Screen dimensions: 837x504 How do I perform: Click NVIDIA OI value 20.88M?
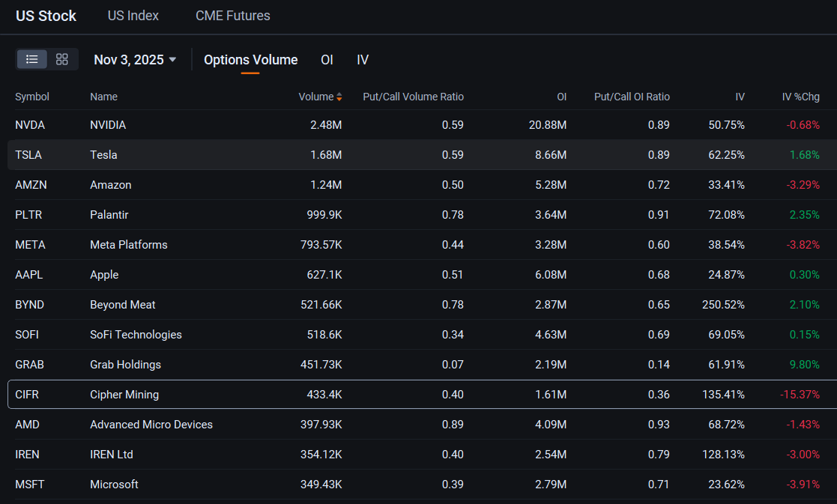(x=548, y=125)
